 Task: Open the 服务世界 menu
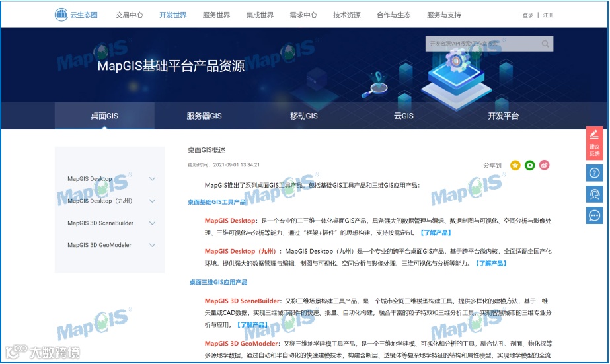tap(216, 15)
